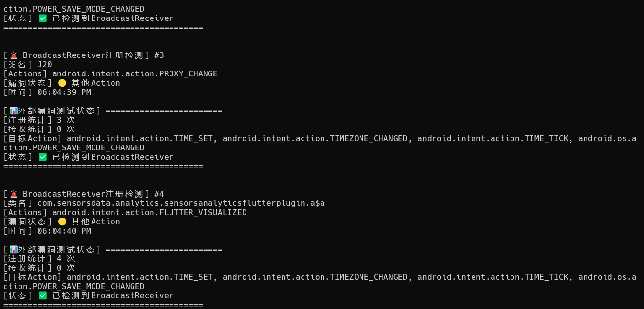Viewport: 644px width, 309px height.
Task: Click the '#3' detection number
Action: pos(159,55)
